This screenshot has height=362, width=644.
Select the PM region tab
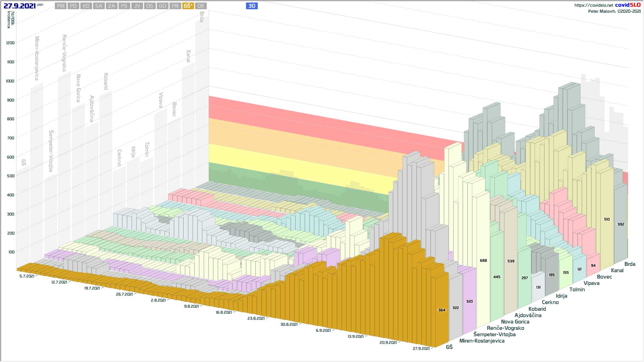click(x=61, y=6)
